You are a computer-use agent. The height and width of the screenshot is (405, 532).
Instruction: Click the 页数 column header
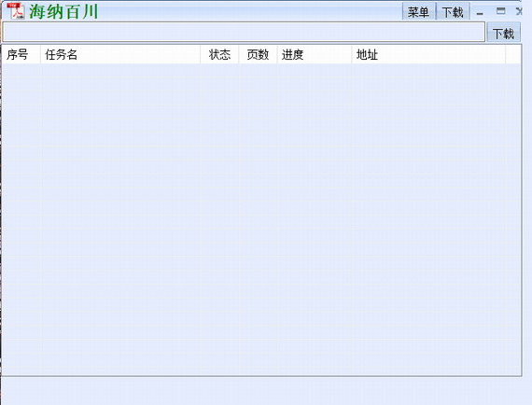tap(258, 54)
